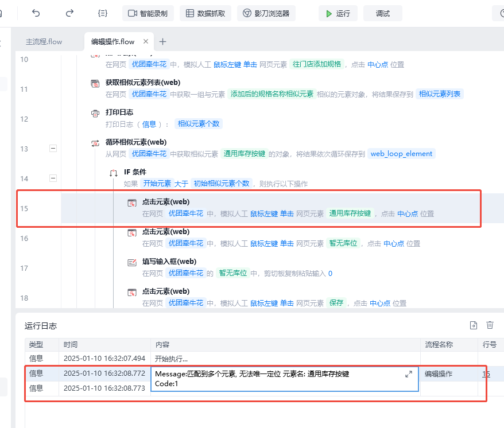The image size is (504, 428).
Task: Click the redo arrow in toolbar
Action: tap(69, 13)
